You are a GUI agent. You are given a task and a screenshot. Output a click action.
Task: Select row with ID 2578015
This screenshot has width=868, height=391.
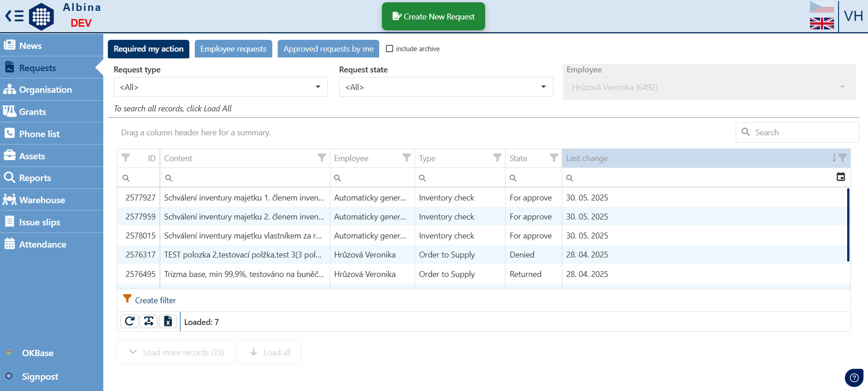(482, 236)
